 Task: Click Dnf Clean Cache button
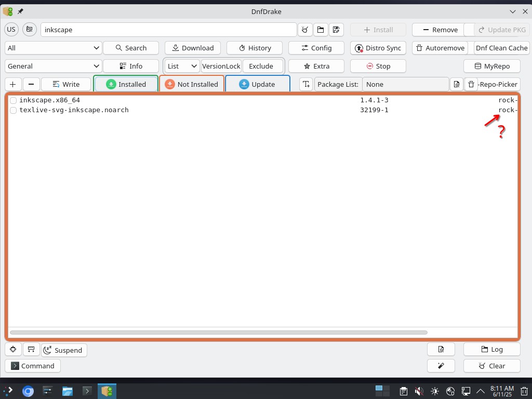[501, 48]
